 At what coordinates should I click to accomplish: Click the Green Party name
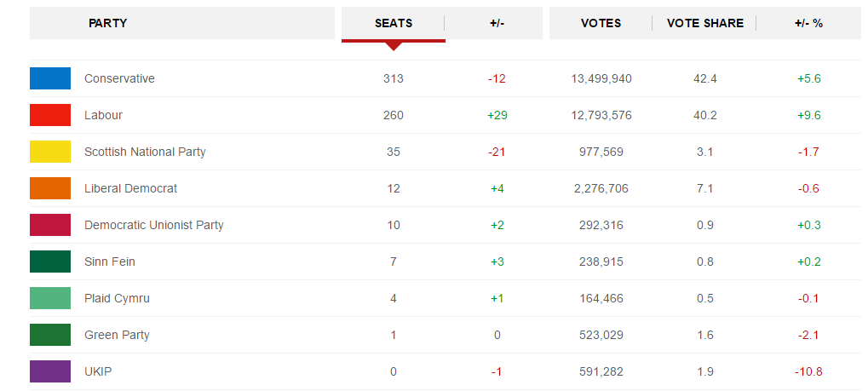117,335
